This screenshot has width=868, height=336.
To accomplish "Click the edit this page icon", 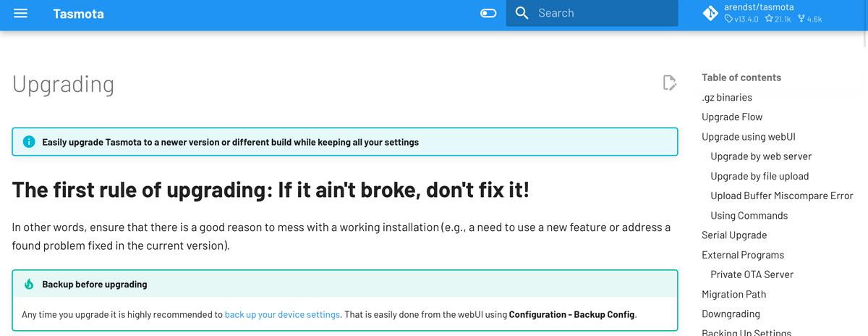I will point(670,83).
